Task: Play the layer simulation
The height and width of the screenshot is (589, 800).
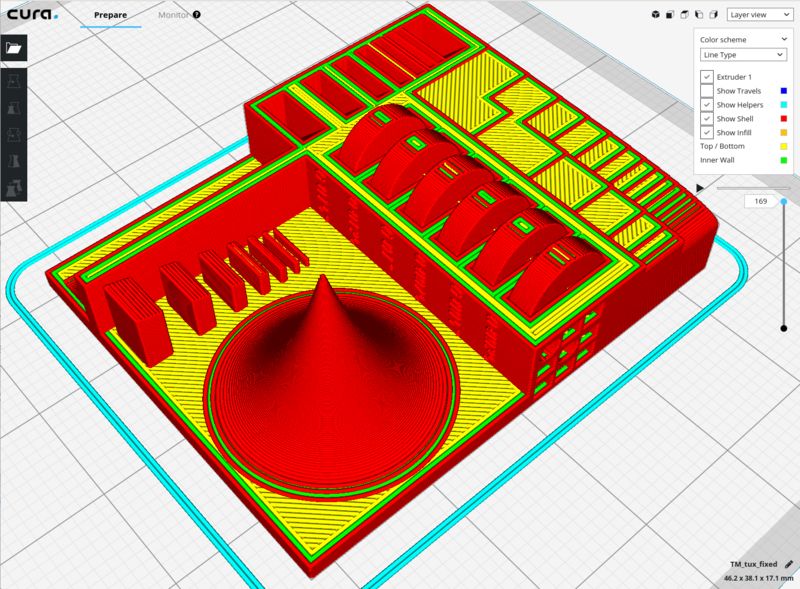Action: 700,188
